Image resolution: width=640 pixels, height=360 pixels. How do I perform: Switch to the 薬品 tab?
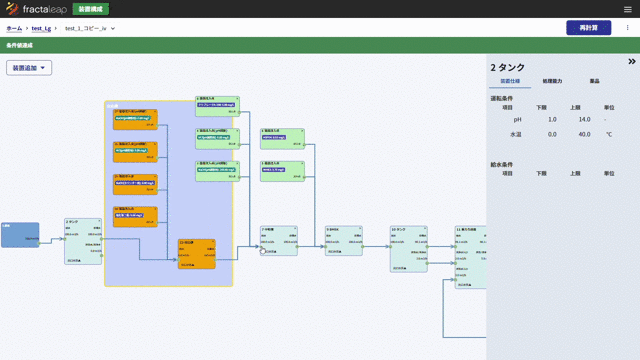594,81
